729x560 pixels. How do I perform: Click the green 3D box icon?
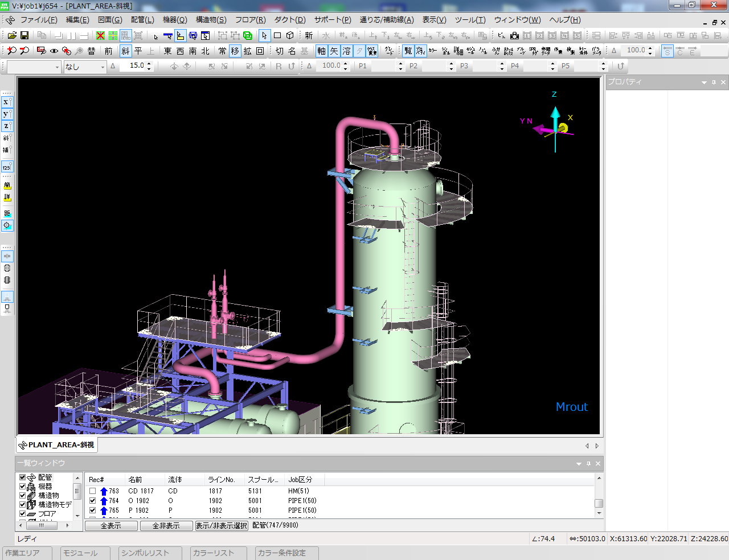click(248, 35)
